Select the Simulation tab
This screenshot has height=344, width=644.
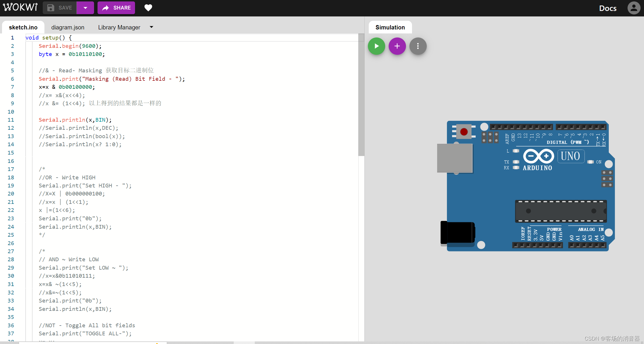coord(390,27)
